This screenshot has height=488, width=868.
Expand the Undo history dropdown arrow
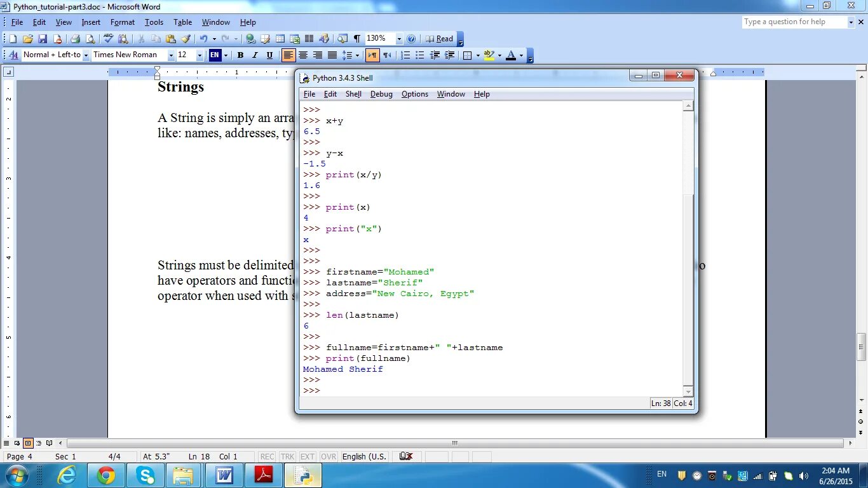pos(214,39)
